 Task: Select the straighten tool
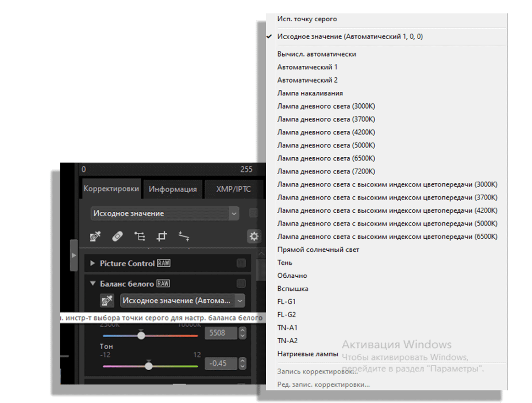(184, 236)
